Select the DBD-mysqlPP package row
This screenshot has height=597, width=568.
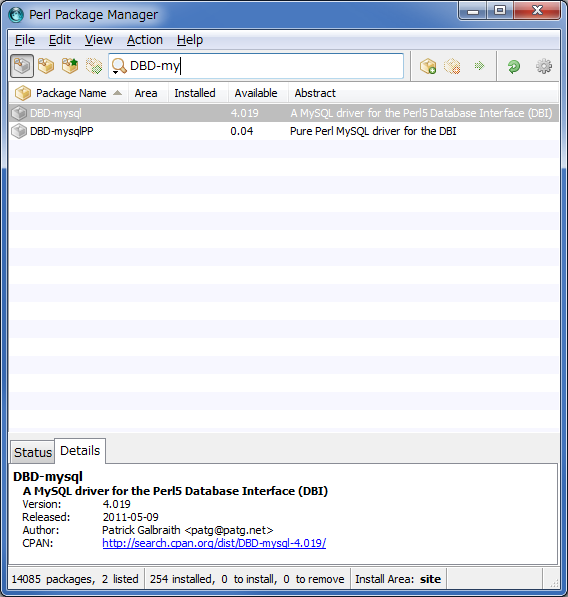click(284, 131)
